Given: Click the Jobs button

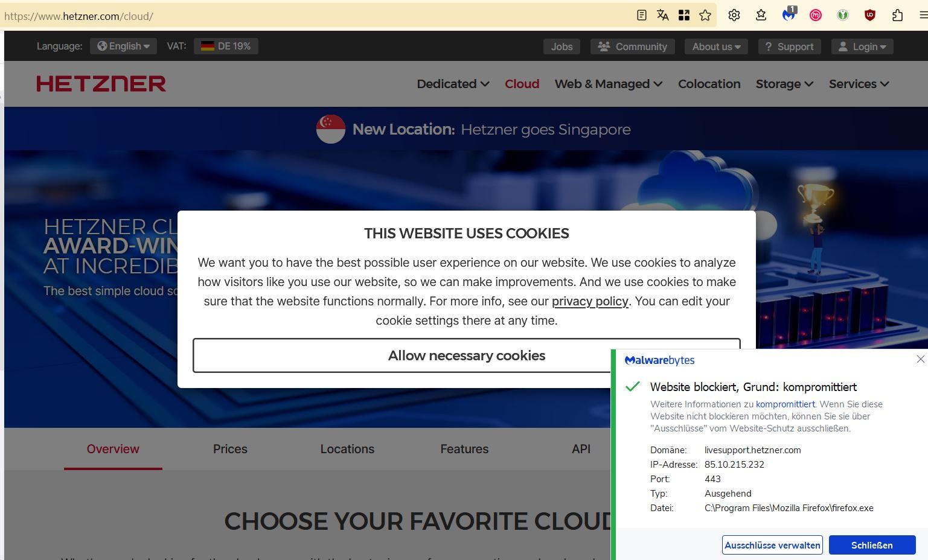Looking at the screenshot, I should click(562, 46).
